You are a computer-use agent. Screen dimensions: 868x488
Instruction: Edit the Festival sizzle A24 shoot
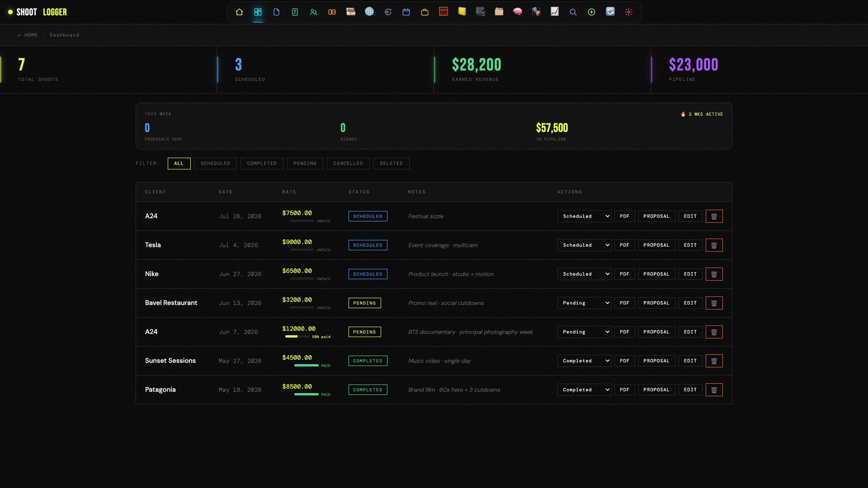click(690, 216)
